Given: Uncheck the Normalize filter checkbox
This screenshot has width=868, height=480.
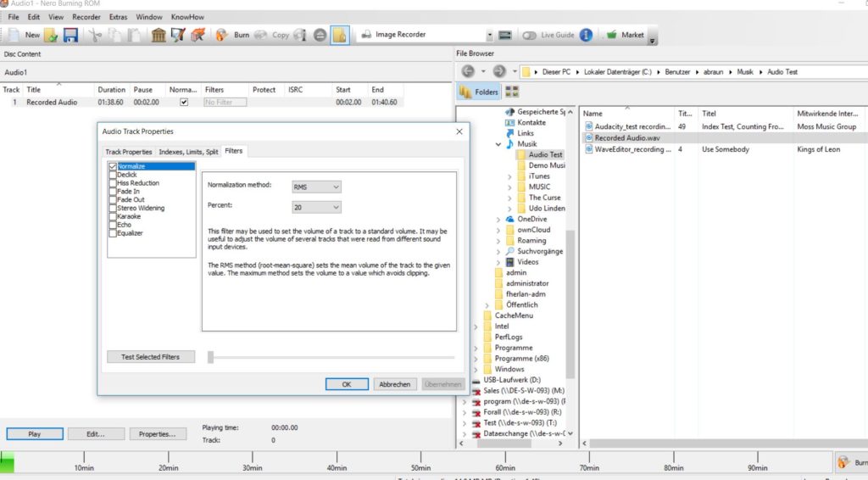Looking at the screenshot, I should tap(113, 166).
